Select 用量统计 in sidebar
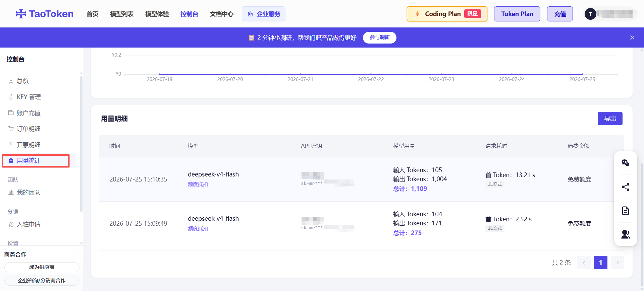This screenshot has width=644, height=291. (39, 161)
